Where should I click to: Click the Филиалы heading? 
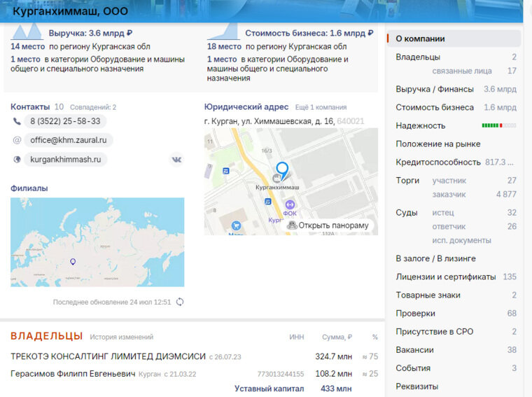(x=29, y=188)
